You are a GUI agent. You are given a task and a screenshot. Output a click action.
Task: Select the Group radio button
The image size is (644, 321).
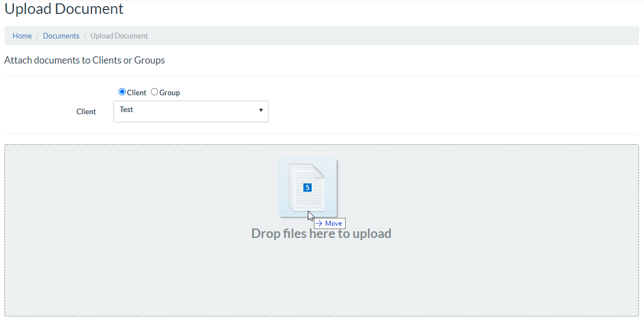point(155,92)
